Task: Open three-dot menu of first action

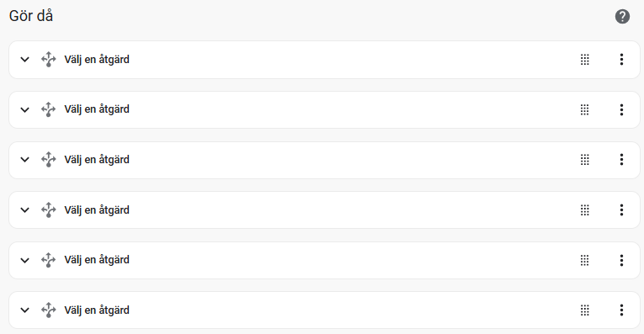Action: (x=621, y=60)
